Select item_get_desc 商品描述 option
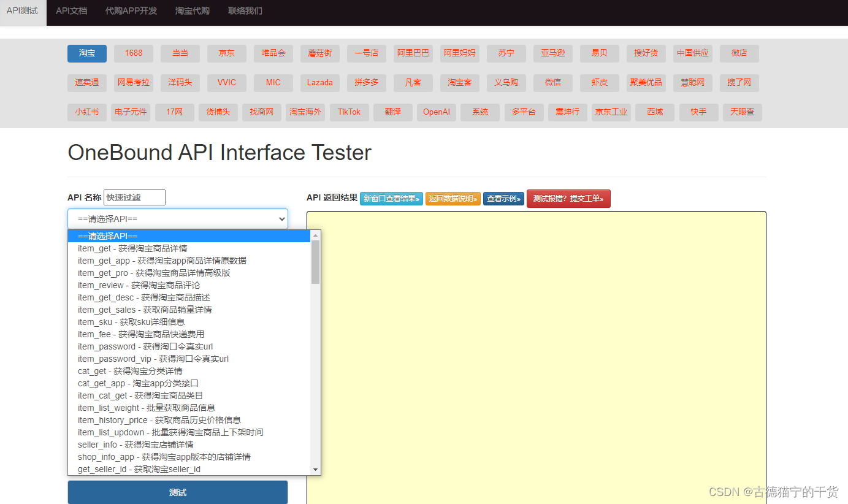Viewport: 848px width, 504px height. click(189, 297)
